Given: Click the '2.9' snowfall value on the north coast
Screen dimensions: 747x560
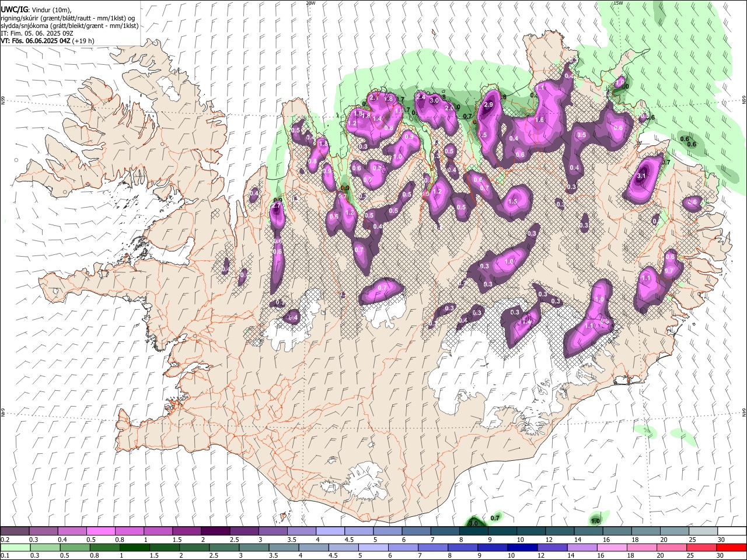Looking at the screenshot, I should [x=488, y=105].
